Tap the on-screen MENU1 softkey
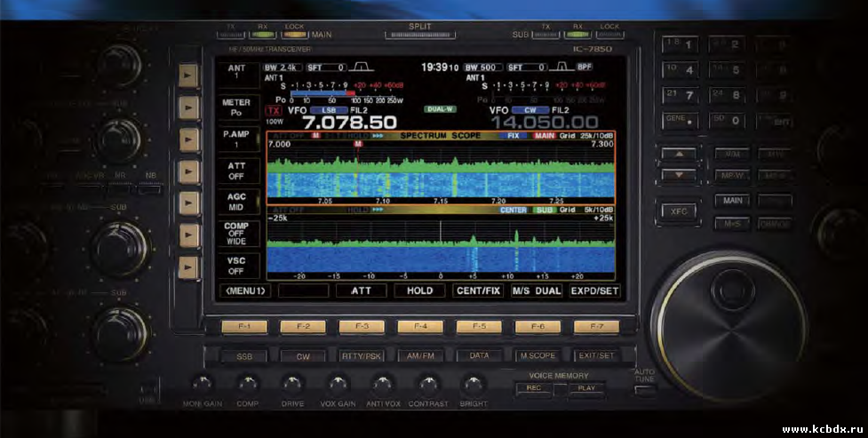This screenshot has width=868, height=438. [x=244, y=291]
